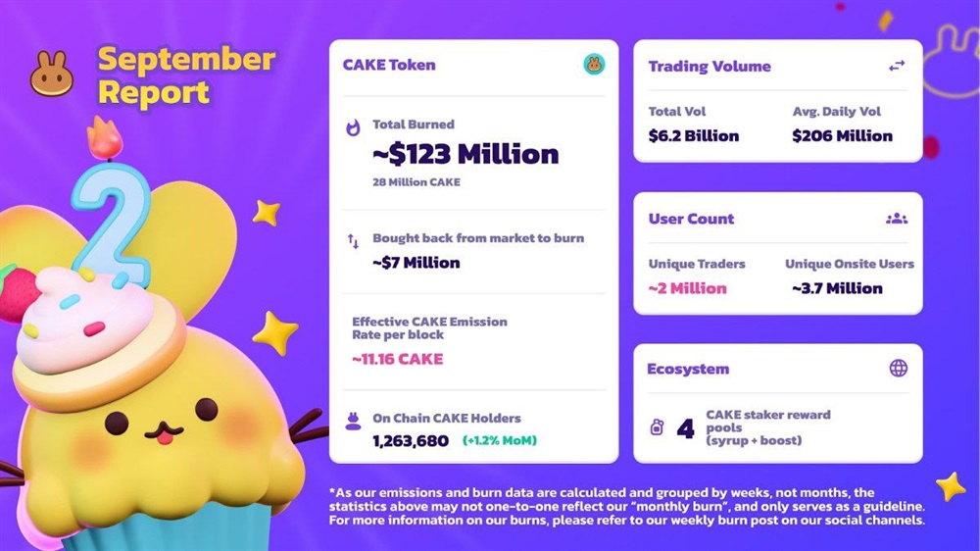
Task: Click the ~$123 Million total burned figure
Action: (465, 154)
